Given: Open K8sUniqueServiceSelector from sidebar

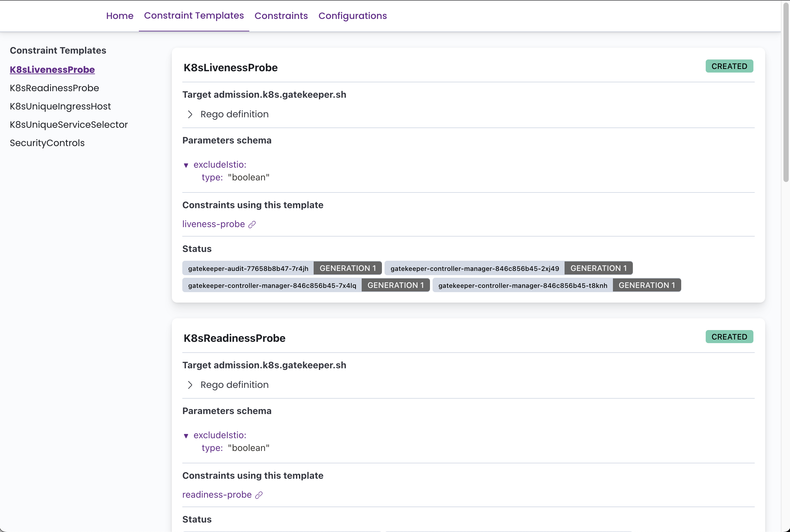Looking at the screenshot, I should (69, 125).
